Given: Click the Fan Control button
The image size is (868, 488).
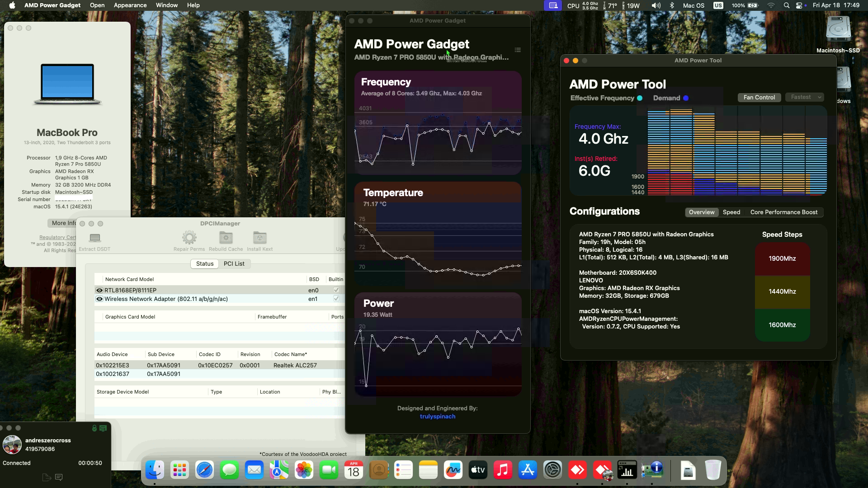Looking at the screenshot, I should tap(759, 97).
